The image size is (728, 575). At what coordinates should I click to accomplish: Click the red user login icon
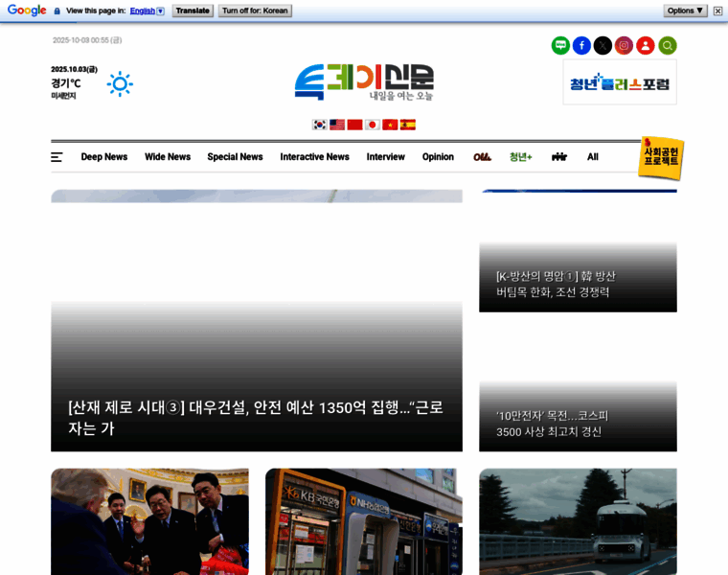(x=646, y=45)
